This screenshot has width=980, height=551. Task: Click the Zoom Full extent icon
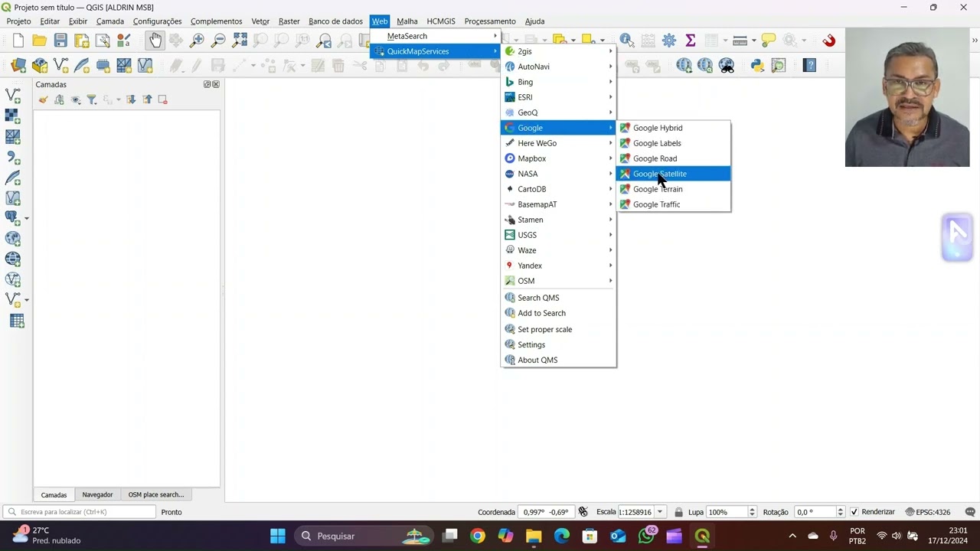[240, 41]
